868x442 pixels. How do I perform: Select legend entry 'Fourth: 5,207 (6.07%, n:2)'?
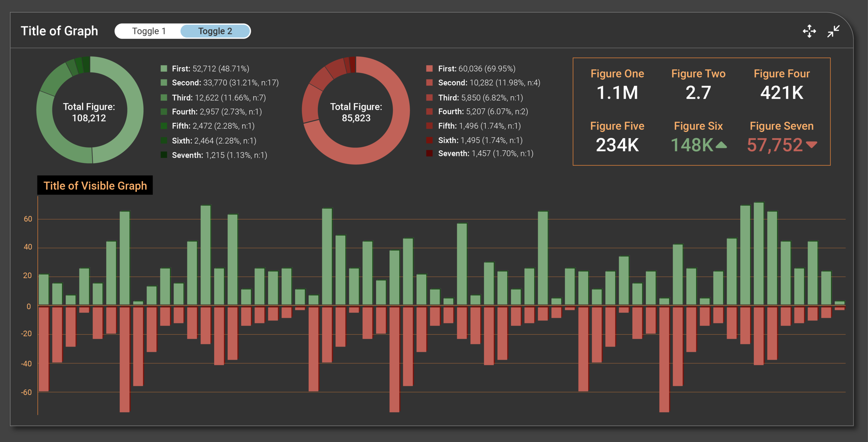[x=477, y=111]
